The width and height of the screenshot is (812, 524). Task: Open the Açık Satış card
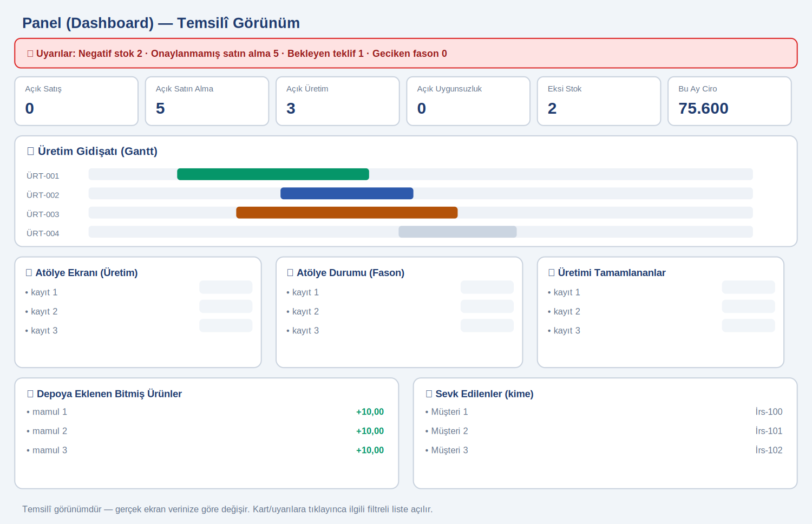pyautogui.click(x=76, y=101)
